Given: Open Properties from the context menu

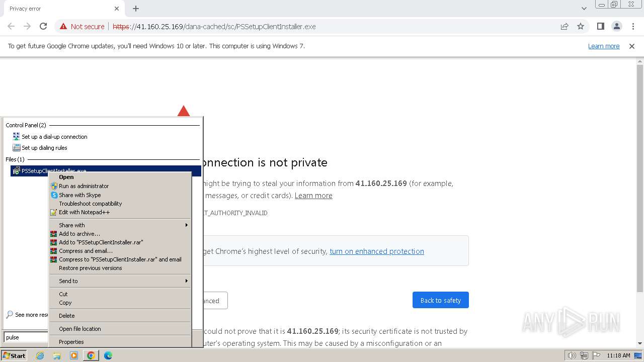Looking at the screenshot, I should [120, 342].
